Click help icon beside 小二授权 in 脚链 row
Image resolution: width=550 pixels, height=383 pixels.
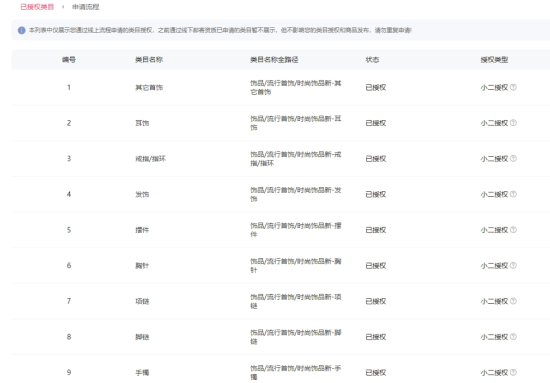[513, 337]
